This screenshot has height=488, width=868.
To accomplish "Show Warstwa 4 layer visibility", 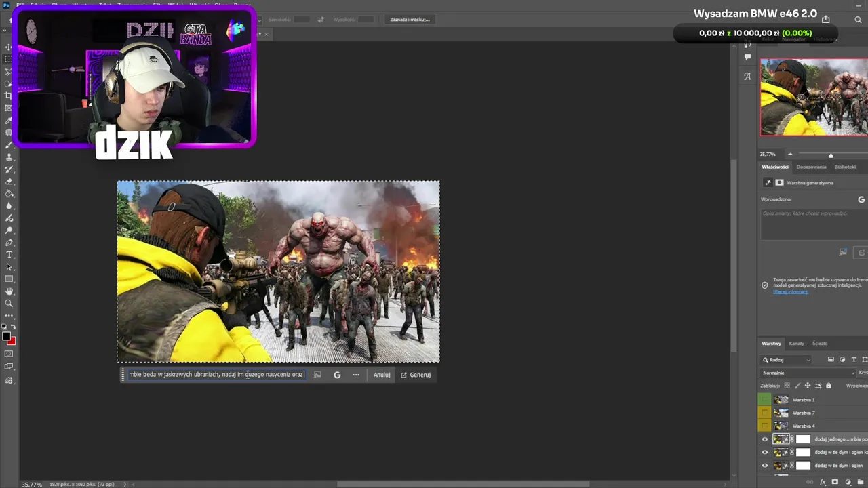I will 765,426.
